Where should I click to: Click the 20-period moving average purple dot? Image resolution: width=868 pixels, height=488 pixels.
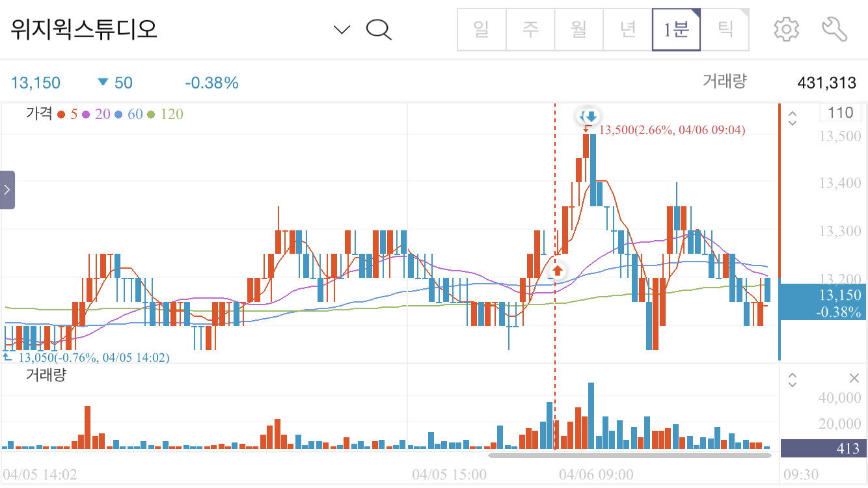click(x=86, y=115)
